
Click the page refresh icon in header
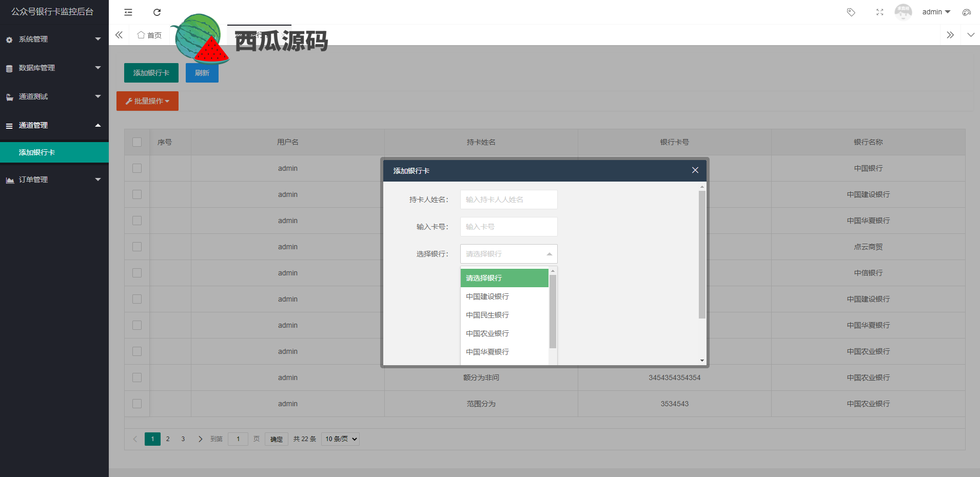[157, 12]
